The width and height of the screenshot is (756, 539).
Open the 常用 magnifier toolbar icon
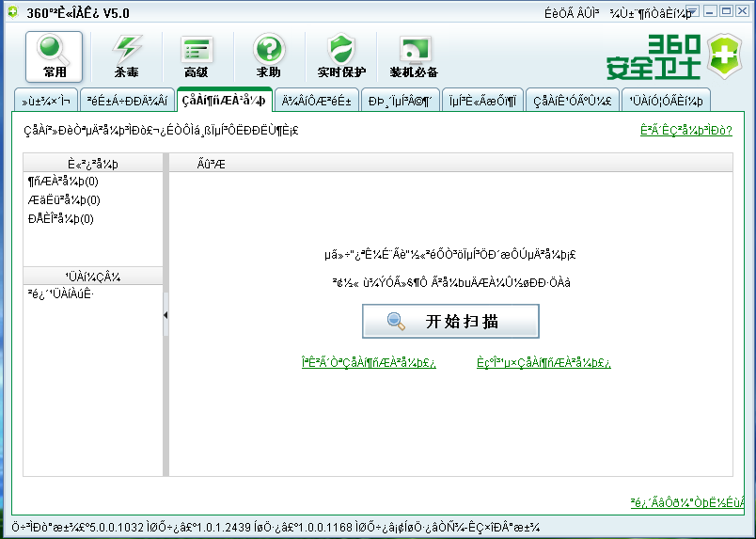(x=54, y=57)
